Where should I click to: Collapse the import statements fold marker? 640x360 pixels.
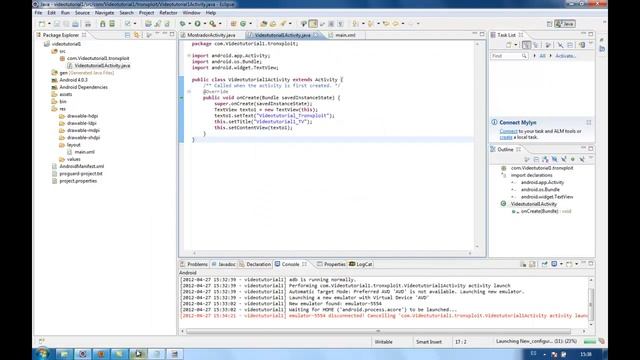click(x=189, y=56)
